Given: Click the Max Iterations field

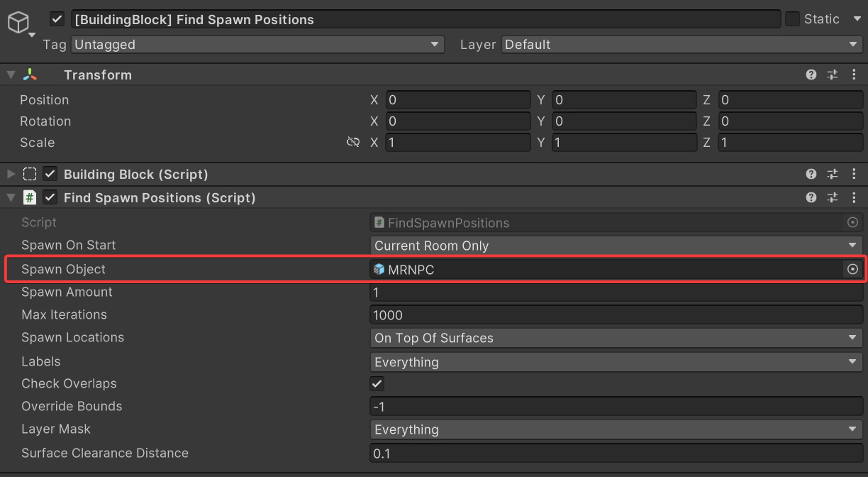Looking at the screenshot, I should [x=616, y=315].
